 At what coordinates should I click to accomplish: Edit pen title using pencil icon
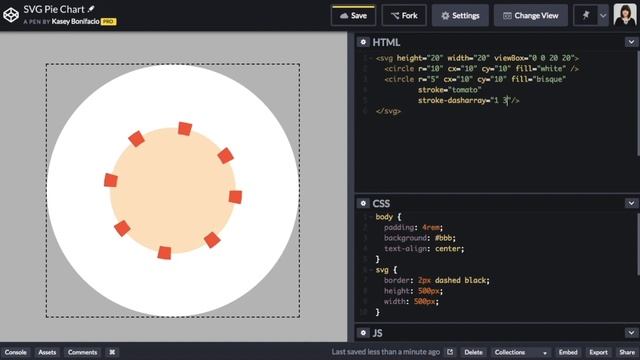point(91,9)
